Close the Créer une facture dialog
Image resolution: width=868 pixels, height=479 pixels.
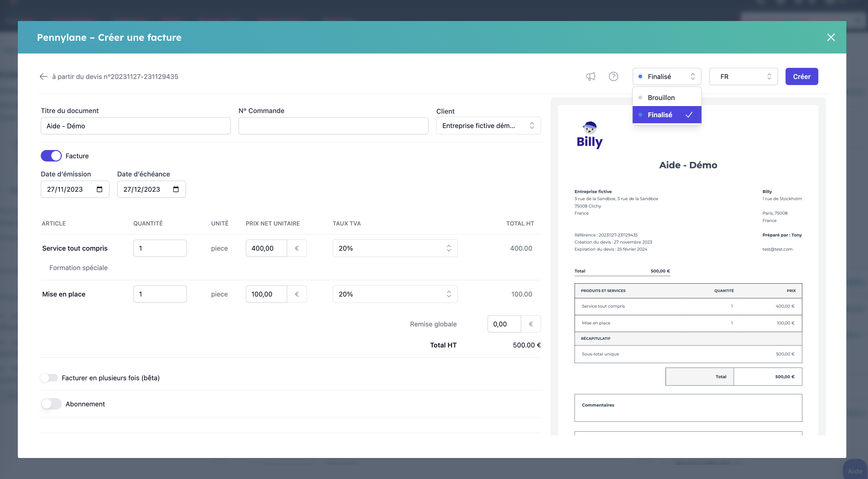point(831,37)
